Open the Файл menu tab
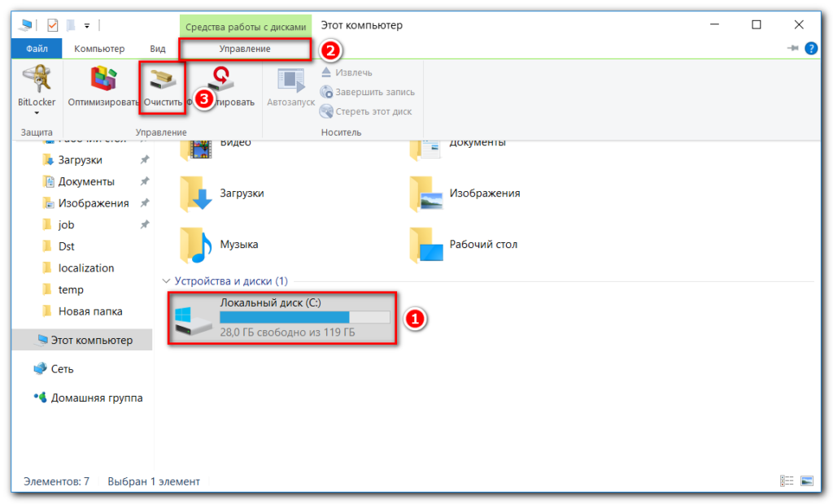The height and width of the screenshot is (504, 833). pyautogui.click(x=37, y=49)
